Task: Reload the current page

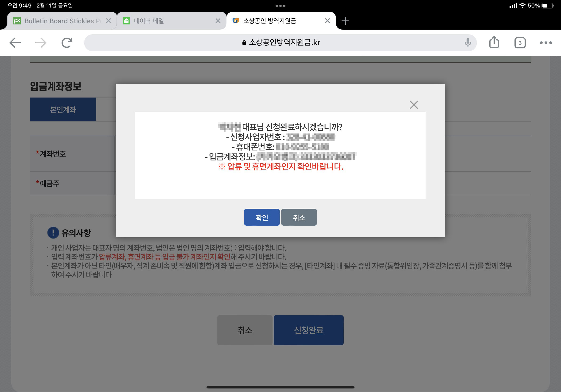Action: 67,43
